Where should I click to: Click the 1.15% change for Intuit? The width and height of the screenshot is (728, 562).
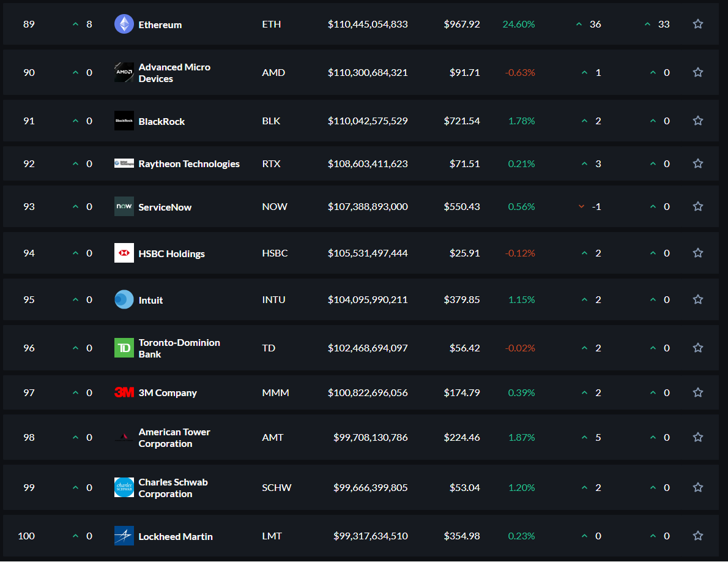coord(521,299)
